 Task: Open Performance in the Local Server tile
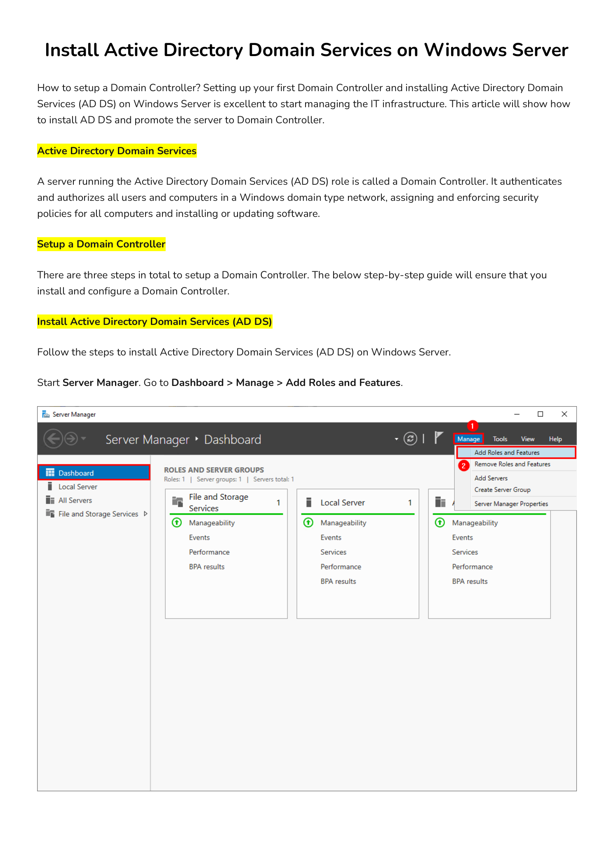click(341, 567)
